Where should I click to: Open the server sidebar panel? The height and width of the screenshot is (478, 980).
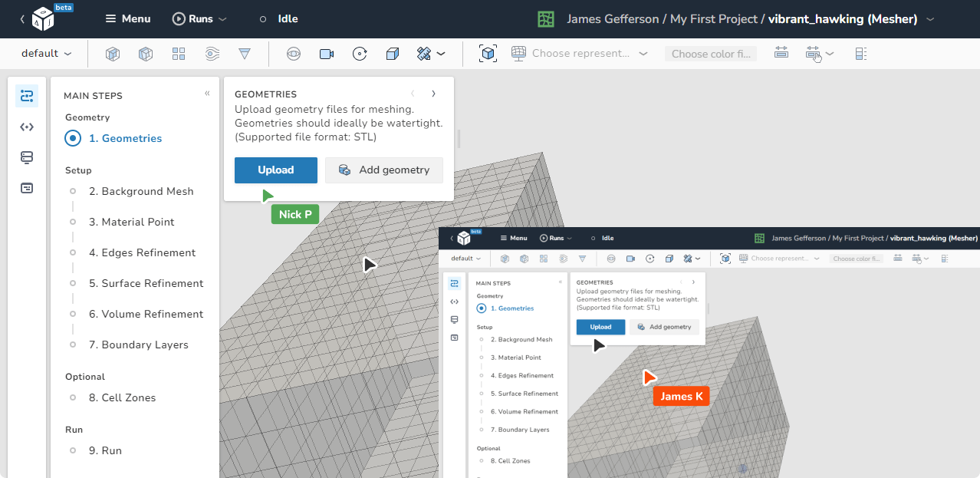pos(27,157)
